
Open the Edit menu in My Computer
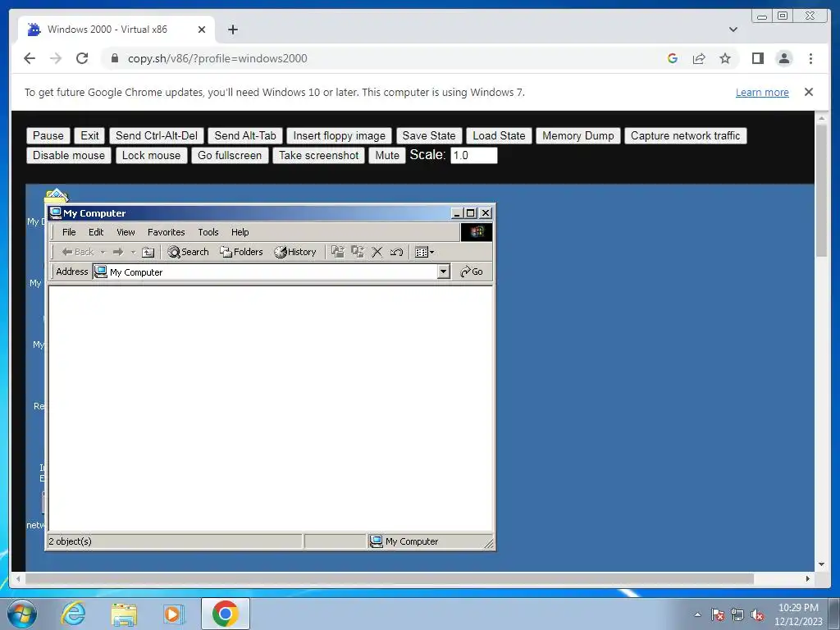pos(96,232)
